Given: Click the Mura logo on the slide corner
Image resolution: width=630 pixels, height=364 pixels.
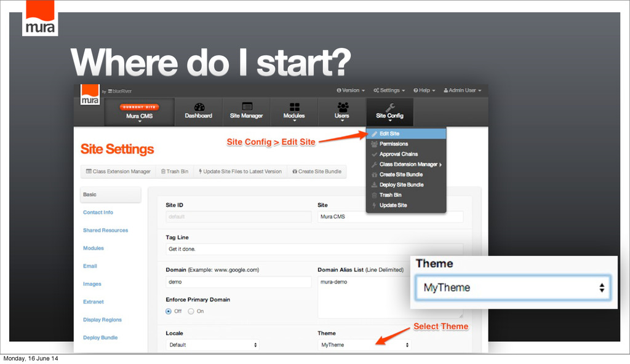Looking at the screenshot, I should pos(40,18).
